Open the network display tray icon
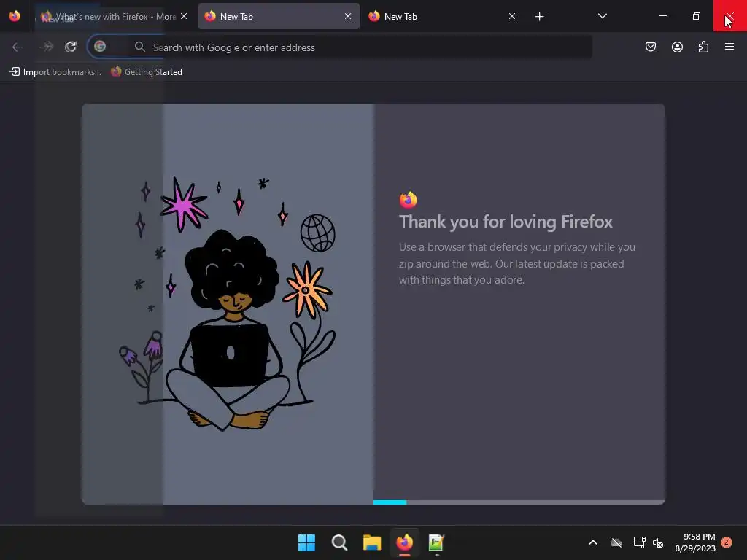Viewport: 747px width, 560px height. pyautogui.click(x=639, y=542)
